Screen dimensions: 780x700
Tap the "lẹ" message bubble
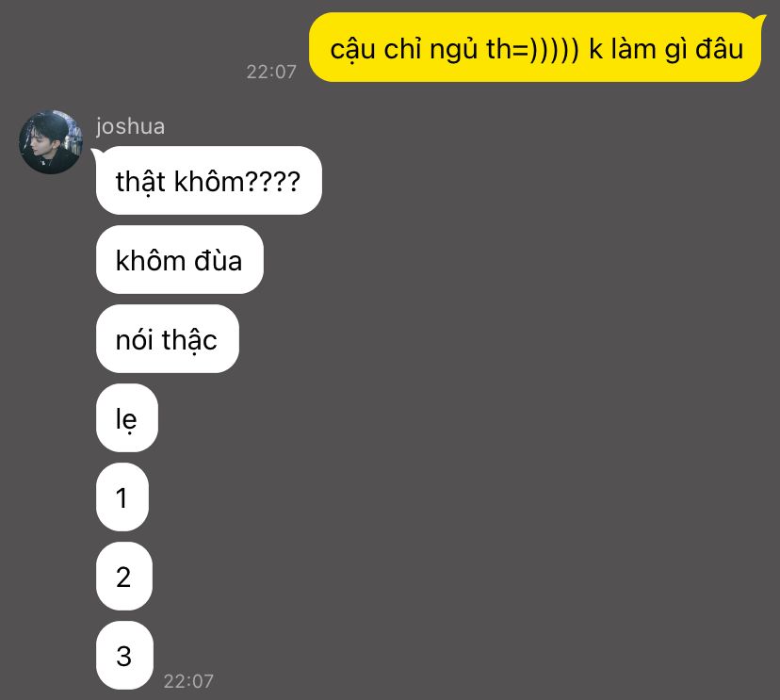127,418
